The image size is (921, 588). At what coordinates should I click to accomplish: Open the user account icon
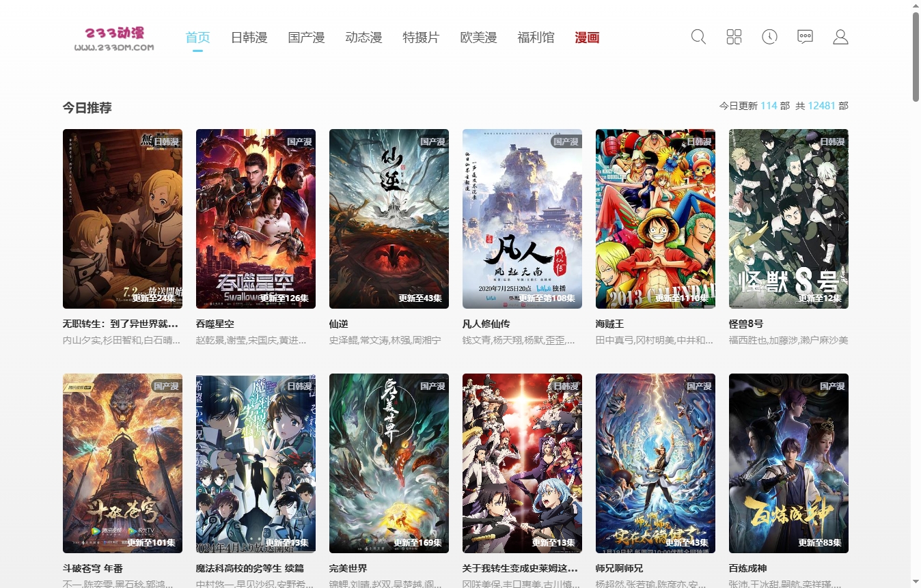840,37
